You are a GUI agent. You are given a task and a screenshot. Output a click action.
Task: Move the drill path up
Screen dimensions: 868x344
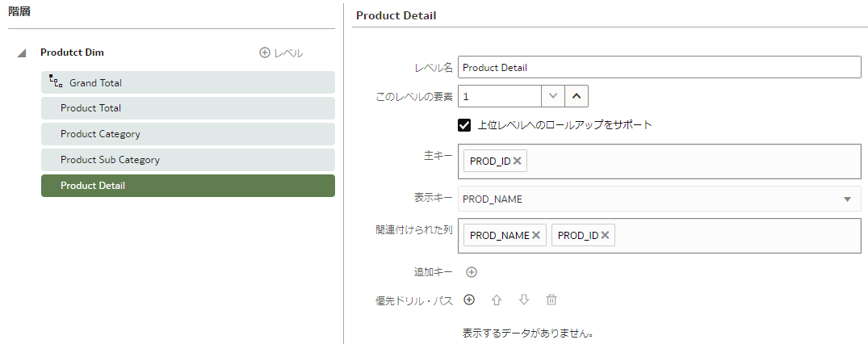tap(497, 300)
